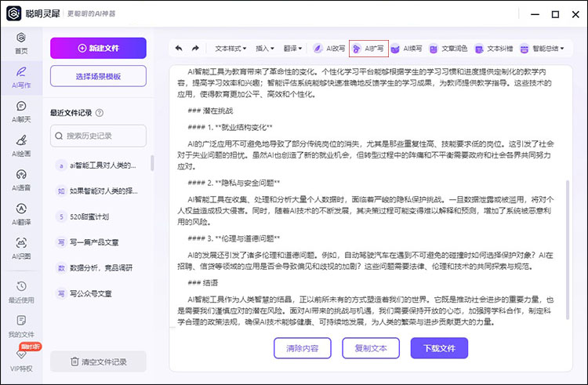Open the 插入 insert dropdown
The width and height of the screenshot is (588, 385).
coord(265,49)
